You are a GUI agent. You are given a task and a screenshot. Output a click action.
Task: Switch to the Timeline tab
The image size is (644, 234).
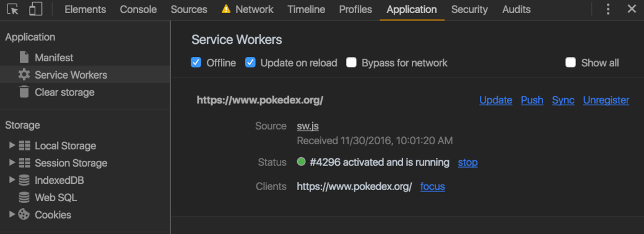click(306, 9)
